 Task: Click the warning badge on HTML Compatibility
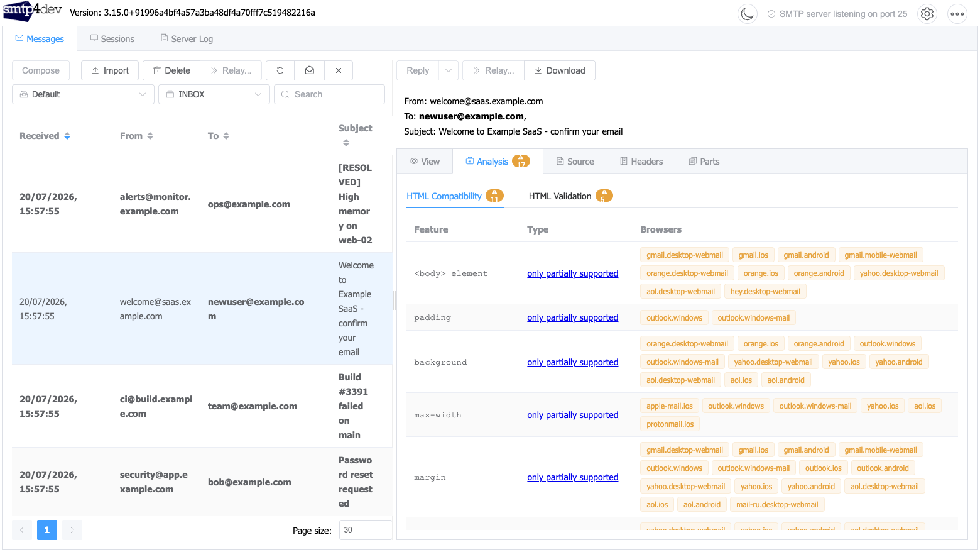[x=495, y=196]
